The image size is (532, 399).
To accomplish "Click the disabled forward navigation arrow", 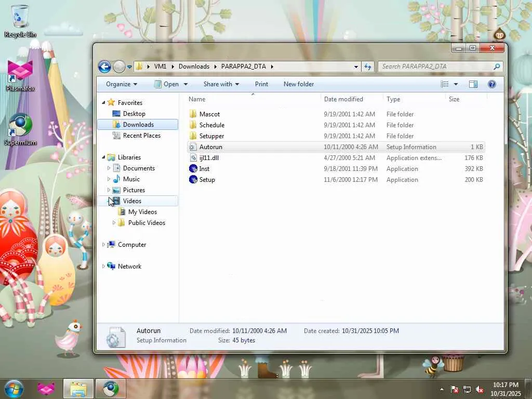I will [119, 66].
